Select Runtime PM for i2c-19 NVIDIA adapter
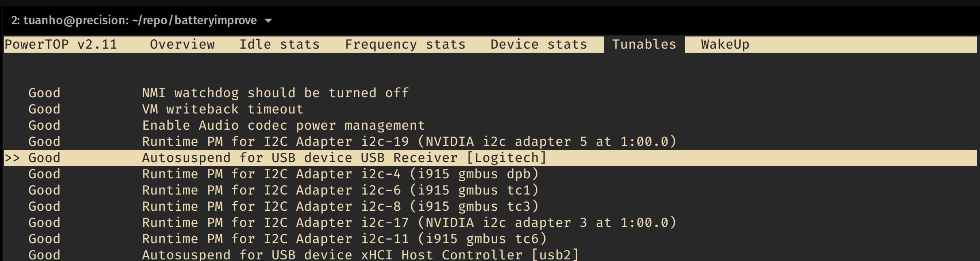 pyautogui.click(x=409, y=141)
